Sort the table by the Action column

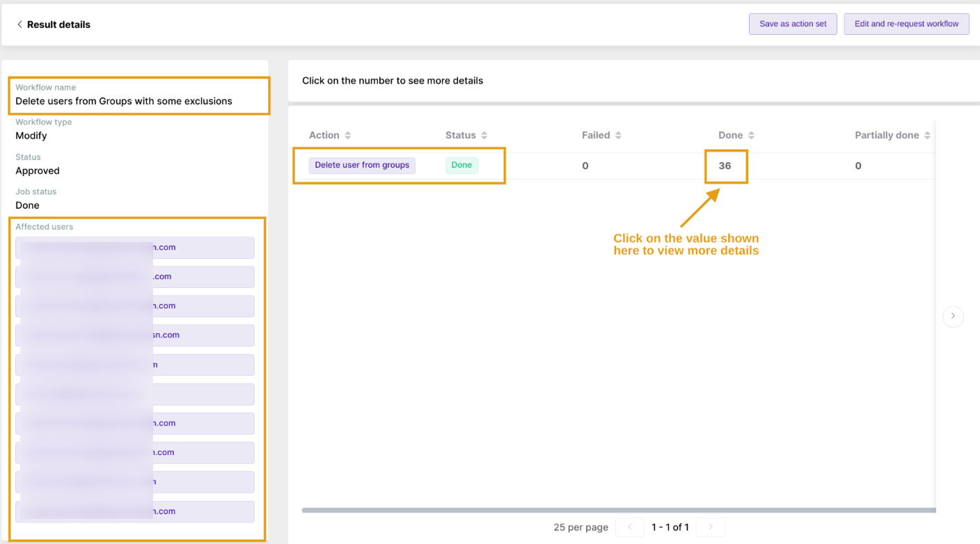tap(347, 135)
